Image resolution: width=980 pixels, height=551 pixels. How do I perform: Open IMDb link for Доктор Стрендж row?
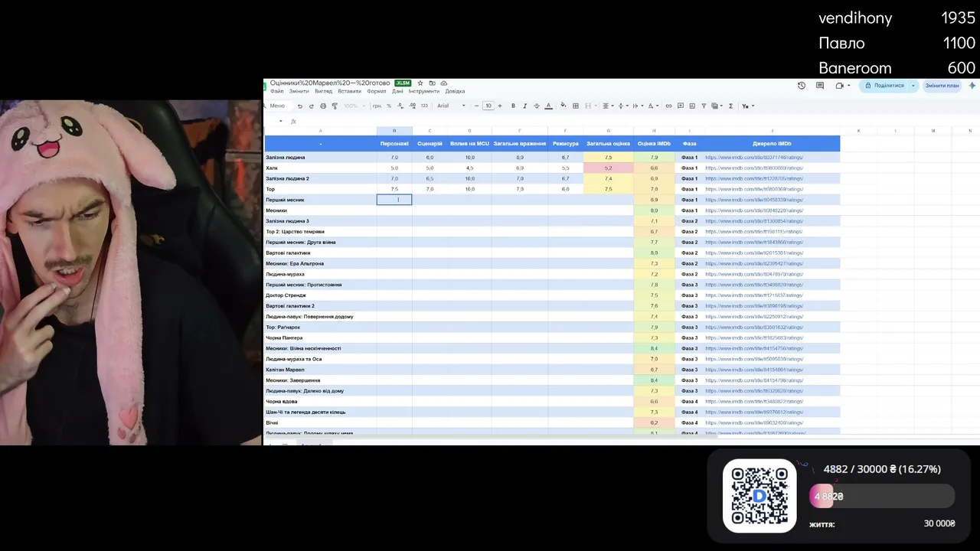tap(754, 295)
